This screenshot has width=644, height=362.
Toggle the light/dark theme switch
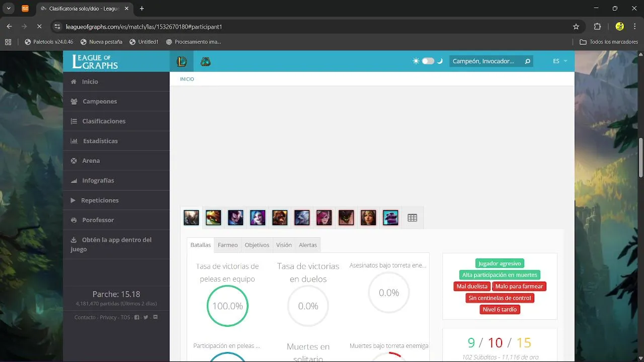(428, 61)
